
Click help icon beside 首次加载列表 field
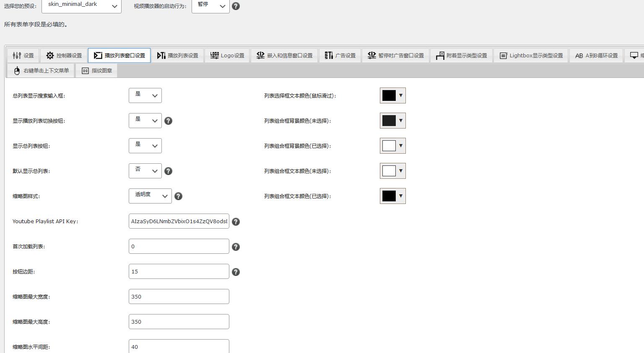(x=236, y=247)
